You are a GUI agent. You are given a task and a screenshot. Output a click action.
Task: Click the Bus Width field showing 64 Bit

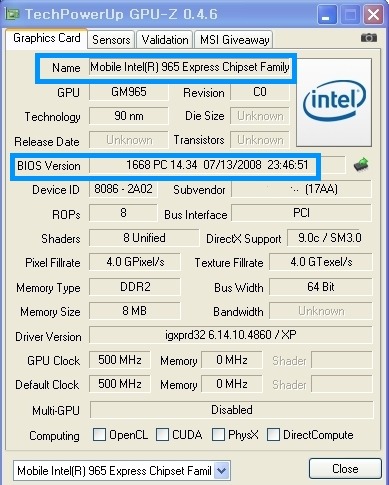(x=321, y=287)
